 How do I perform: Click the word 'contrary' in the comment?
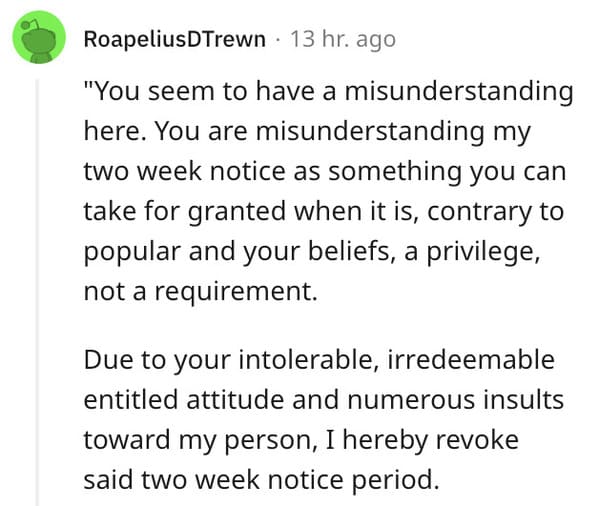coord(480,212)
